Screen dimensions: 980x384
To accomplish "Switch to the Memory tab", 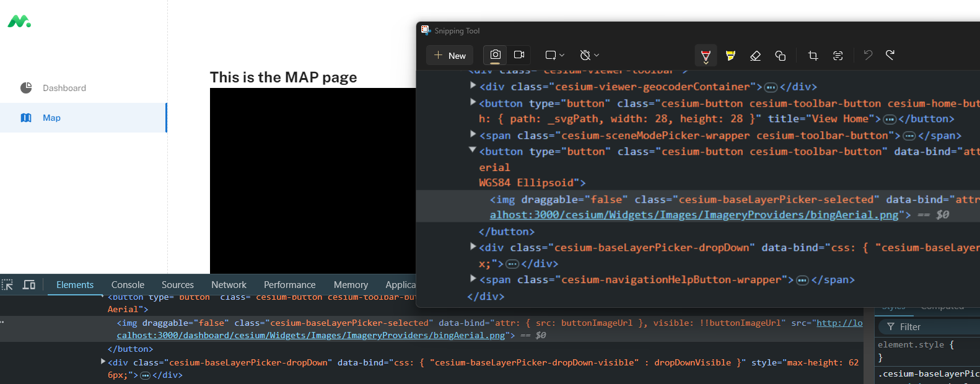I will tap(351, 285).
